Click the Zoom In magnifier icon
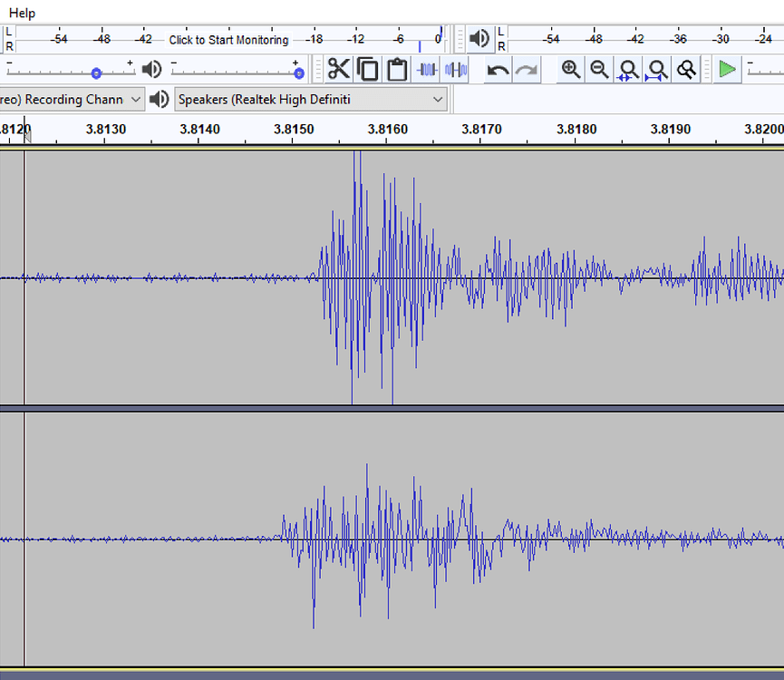 (571, 70)
